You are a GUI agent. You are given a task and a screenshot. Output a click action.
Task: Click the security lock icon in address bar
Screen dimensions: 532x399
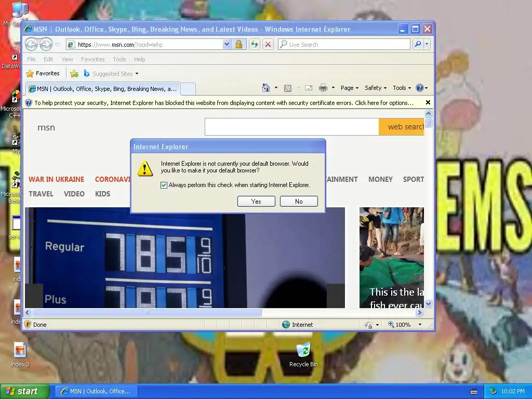(238, 45)
